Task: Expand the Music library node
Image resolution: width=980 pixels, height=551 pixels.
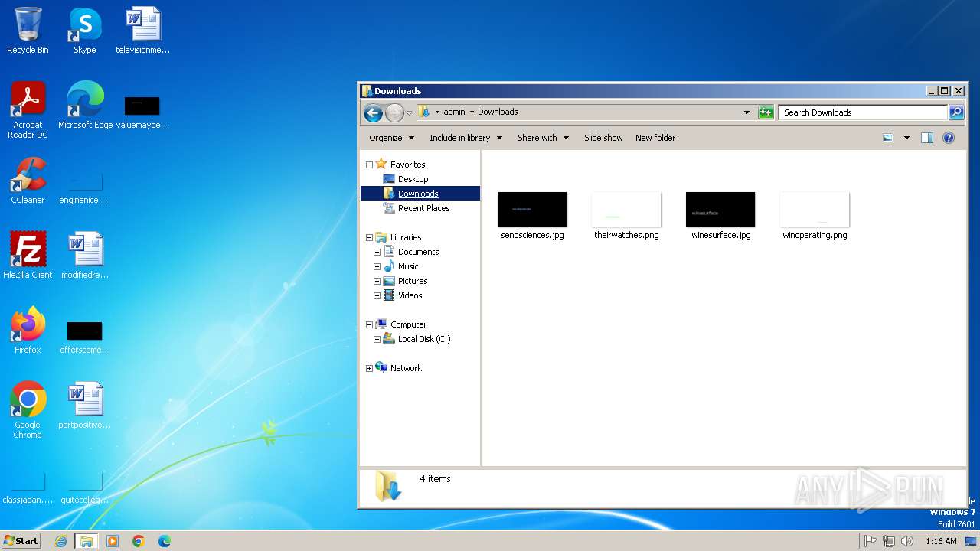Action: [377, 266]
